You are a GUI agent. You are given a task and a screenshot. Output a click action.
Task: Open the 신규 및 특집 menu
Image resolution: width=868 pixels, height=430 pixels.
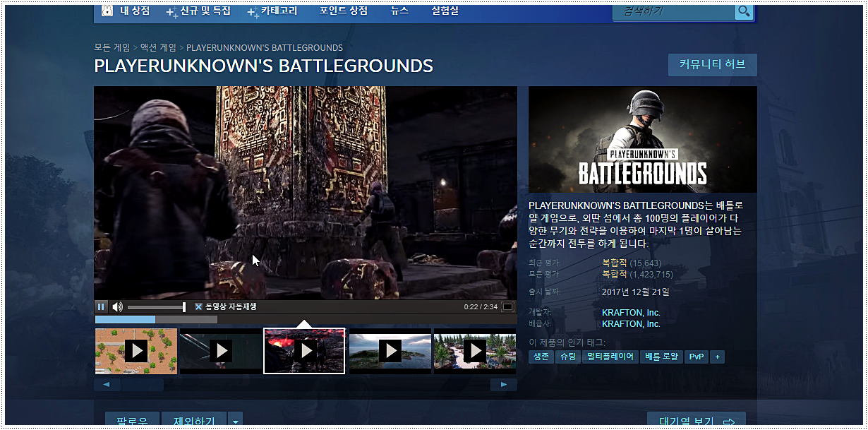click(x=205, y=11)
